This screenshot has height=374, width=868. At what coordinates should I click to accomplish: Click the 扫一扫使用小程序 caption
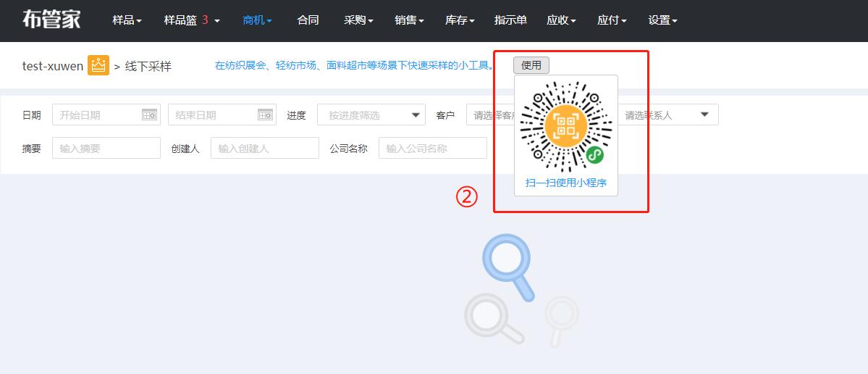565,183
